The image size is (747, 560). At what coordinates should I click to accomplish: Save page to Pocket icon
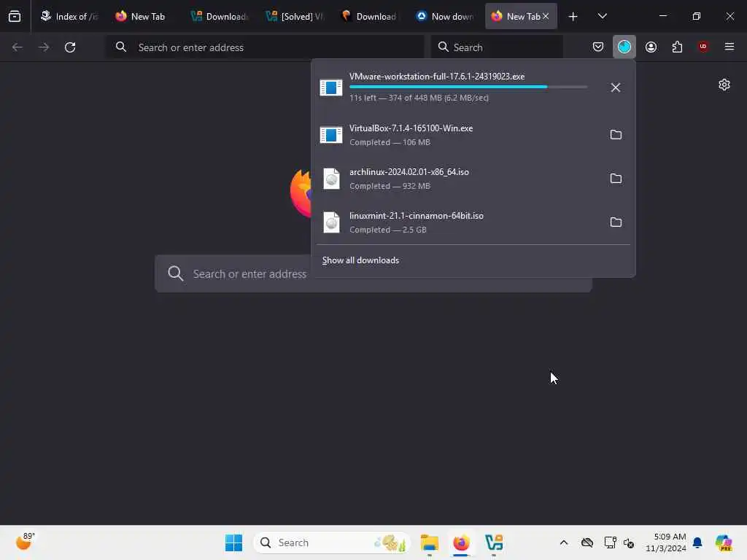598,47
